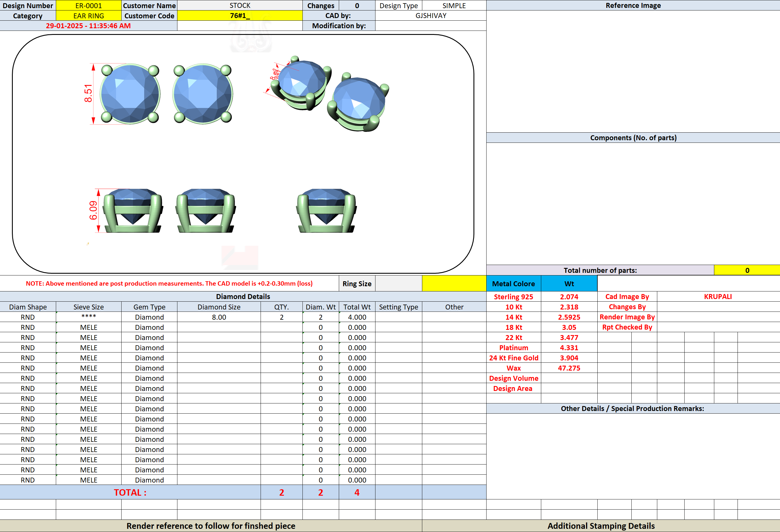Screen dimensions: 780x532
Task: Select the Other column header
Action: click(454, 307)
